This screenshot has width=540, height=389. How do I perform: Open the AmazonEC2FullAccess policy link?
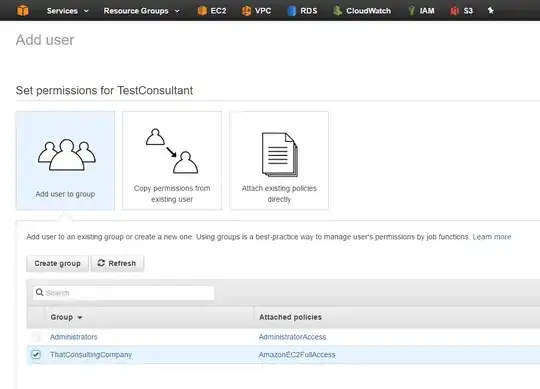(297, 355)
